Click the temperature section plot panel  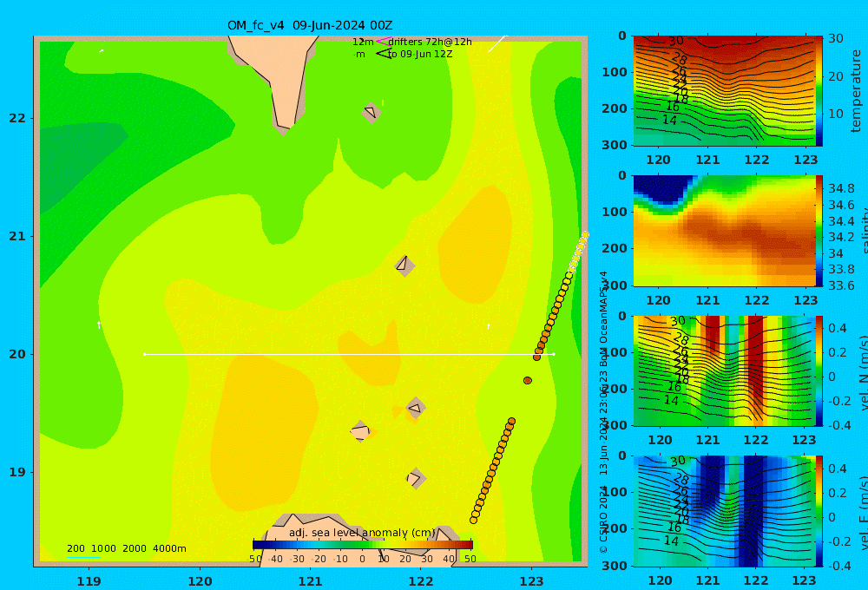(725, 91)
